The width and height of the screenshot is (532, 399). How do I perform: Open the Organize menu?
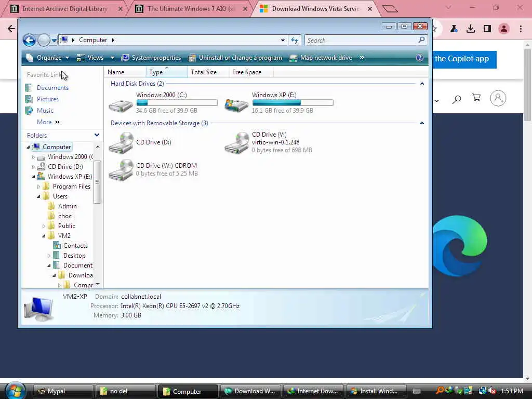point(48,58)
